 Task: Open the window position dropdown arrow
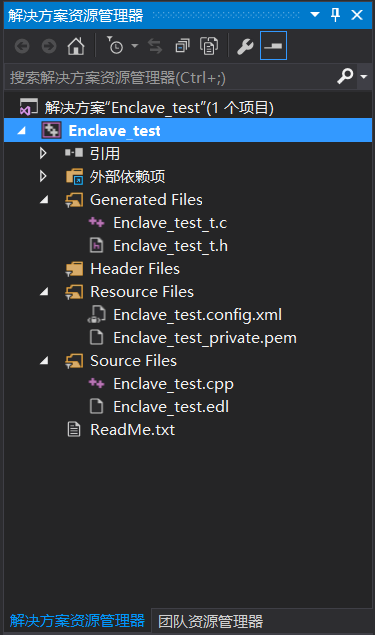(315, 15)
